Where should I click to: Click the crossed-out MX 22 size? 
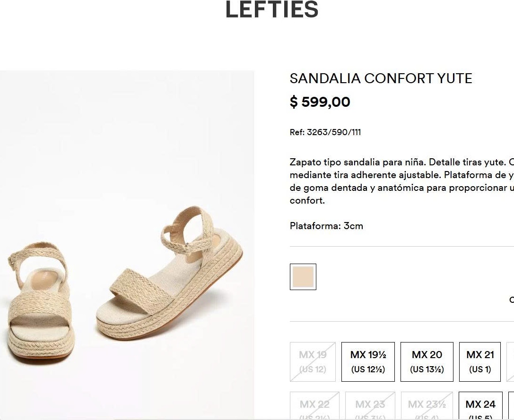(x=314, y=406)
